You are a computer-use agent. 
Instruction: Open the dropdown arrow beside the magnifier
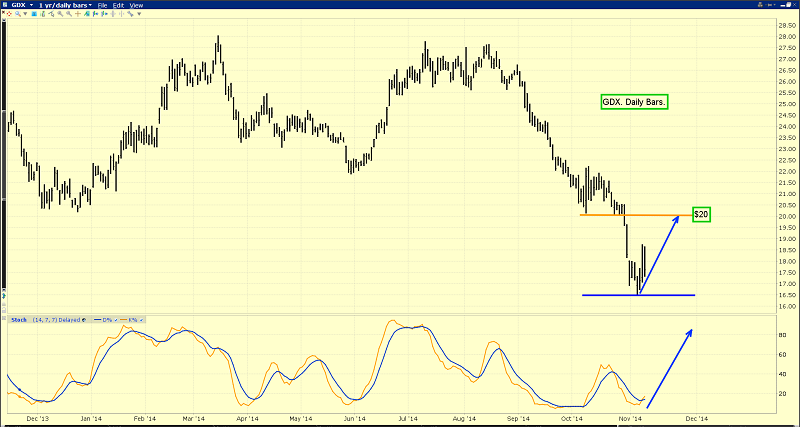pyautogui.click(x=26, y=14)
